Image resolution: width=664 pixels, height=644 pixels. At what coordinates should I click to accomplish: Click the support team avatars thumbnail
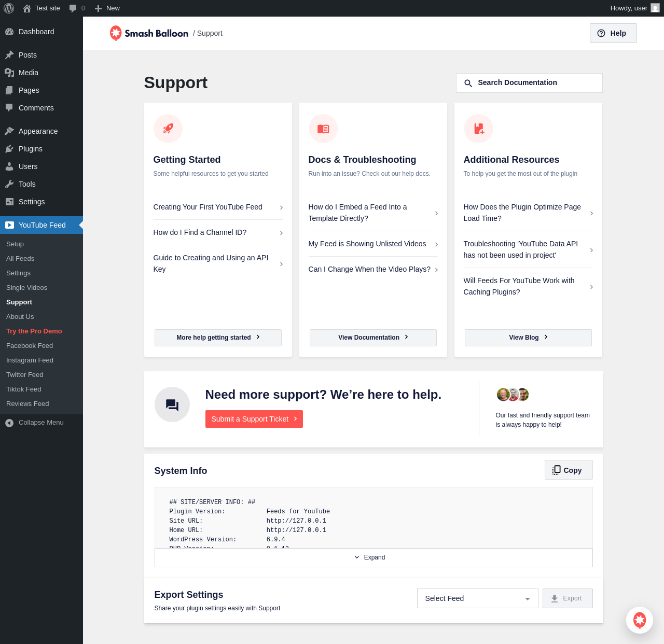[x=513, y=395]
